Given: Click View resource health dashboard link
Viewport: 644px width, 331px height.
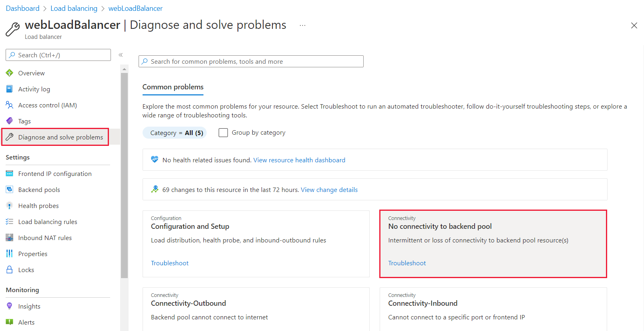Looking at the screenshot, I should coord(299,160).
